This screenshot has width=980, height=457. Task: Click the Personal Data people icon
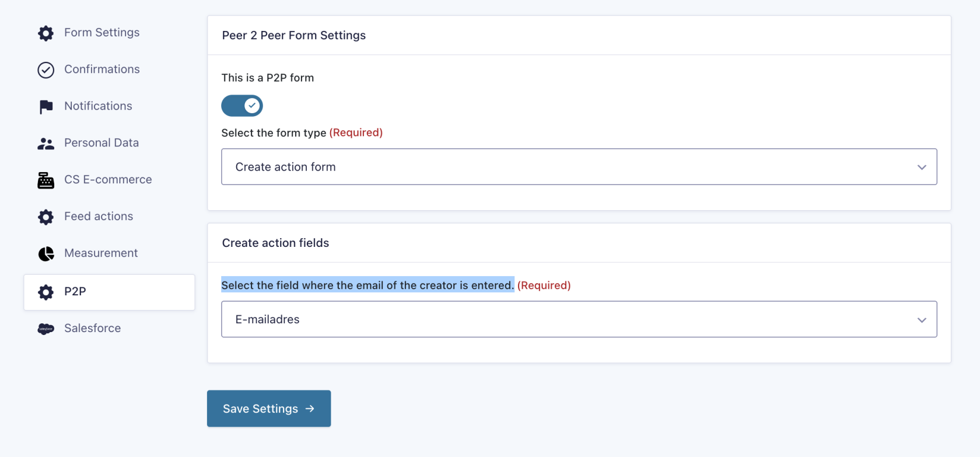click(45, 143)
